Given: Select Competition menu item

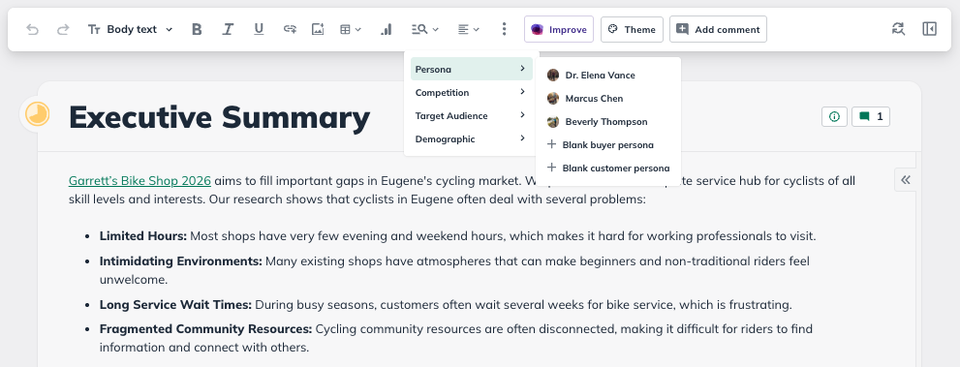Looking at the screenshot, I should 471,93.
